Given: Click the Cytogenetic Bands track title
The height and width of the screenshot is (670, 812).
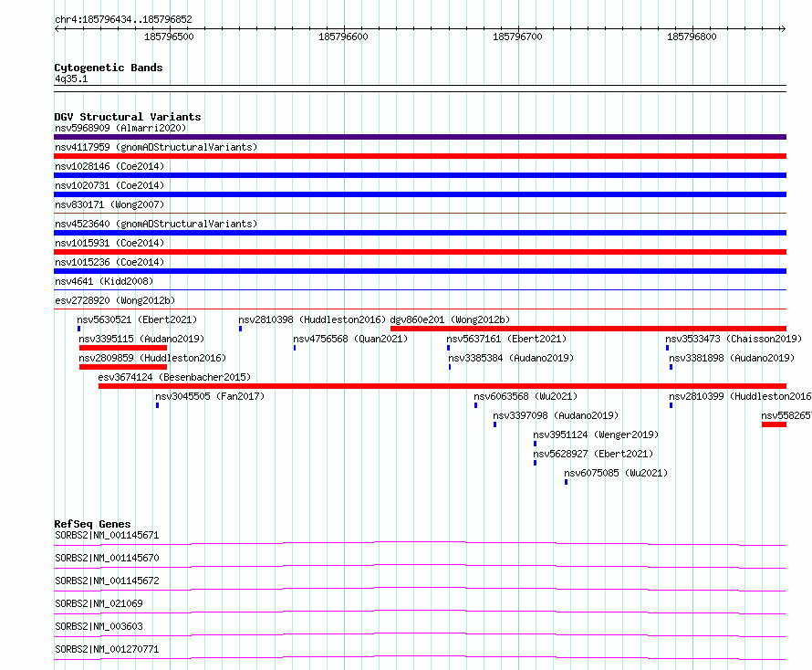Looking at the screenshot, I should pos(109,68).
